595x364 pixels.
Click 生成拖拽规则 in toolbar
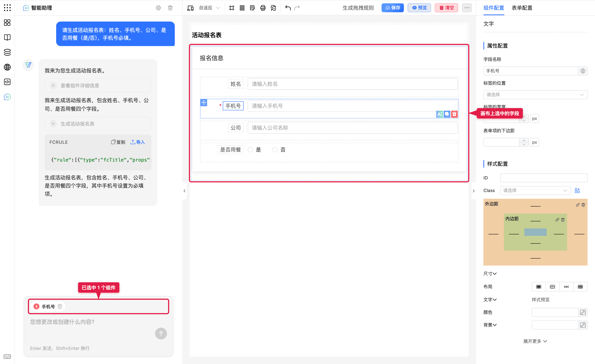358,8
